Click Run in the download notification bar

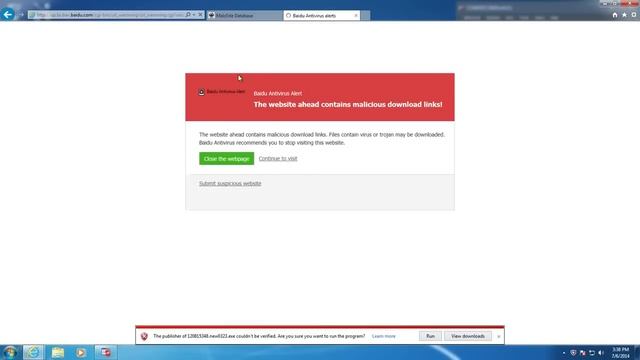pos(430,336)
